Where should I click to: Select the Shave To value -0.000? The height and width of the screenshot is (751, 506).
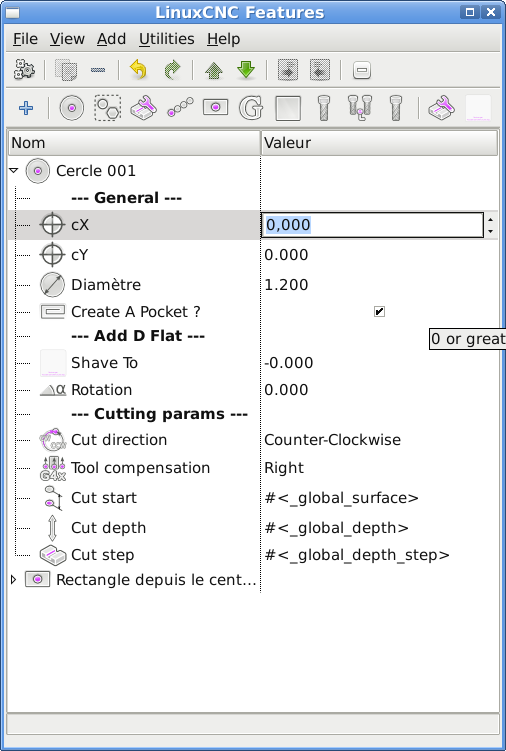coord(288,363)
